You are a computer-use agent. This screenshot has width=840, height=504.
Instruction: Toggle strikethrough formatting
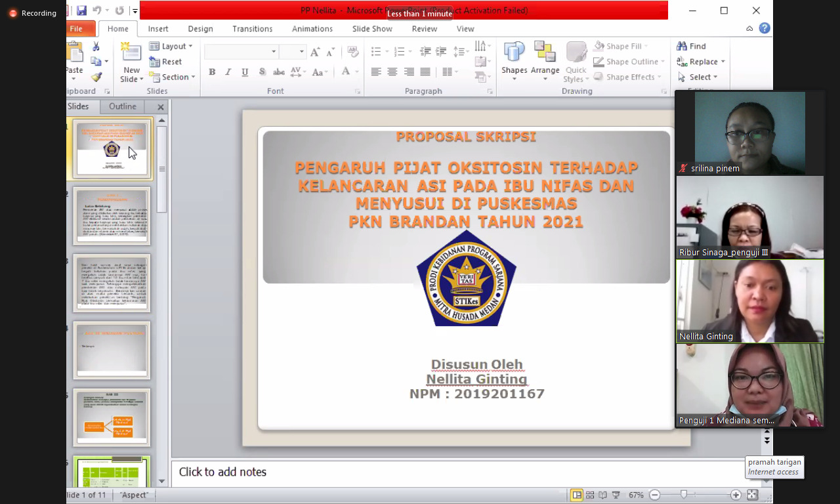279,72
